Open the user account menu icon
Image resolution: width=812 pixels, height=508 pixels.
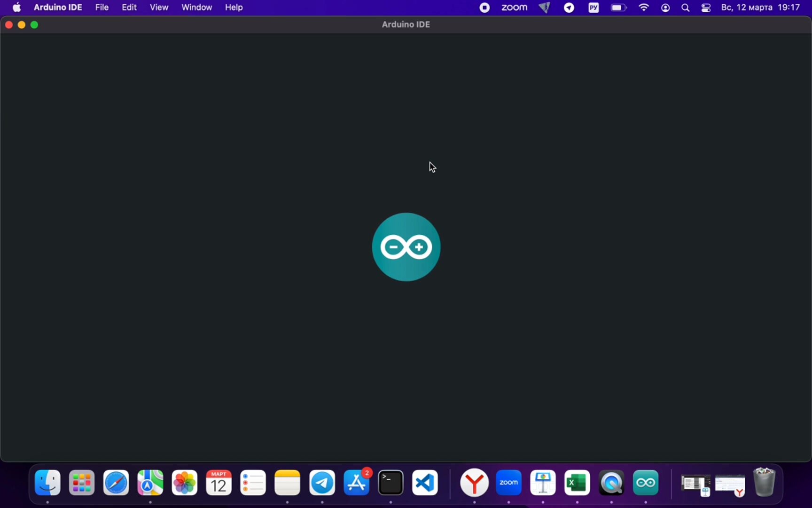pyautogui.click(x=665, y=8)
